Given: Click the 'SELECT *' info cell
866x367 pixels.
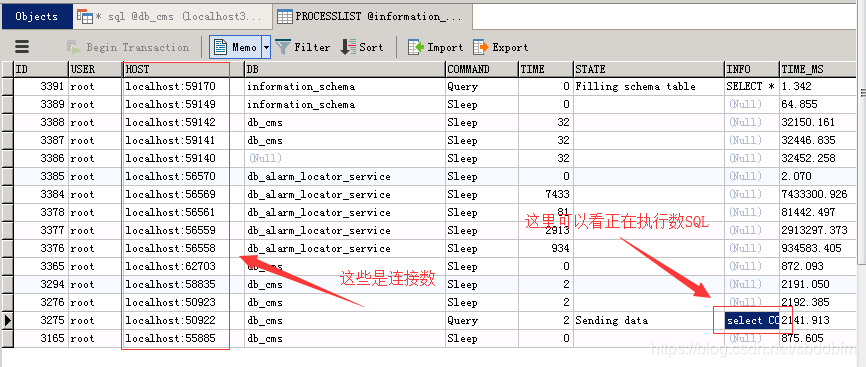Looking at the screenshot, I should (752, 87).
